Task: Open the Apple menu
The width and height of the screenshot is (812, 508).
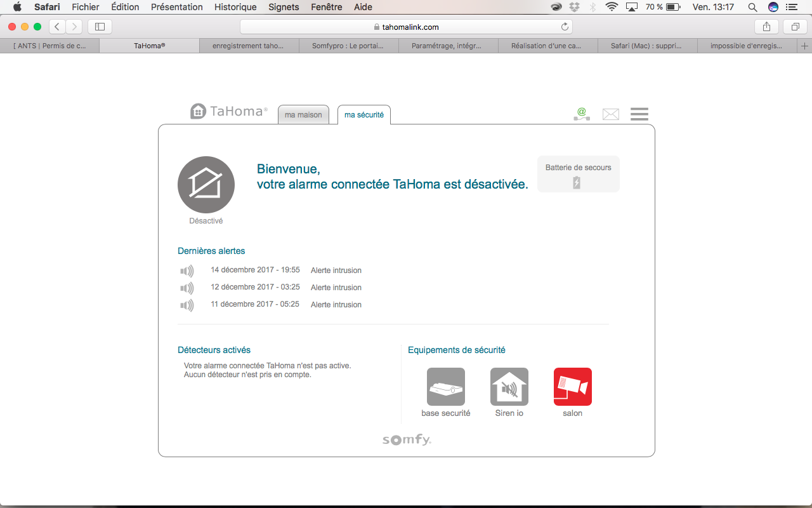Action: [17, 7]
